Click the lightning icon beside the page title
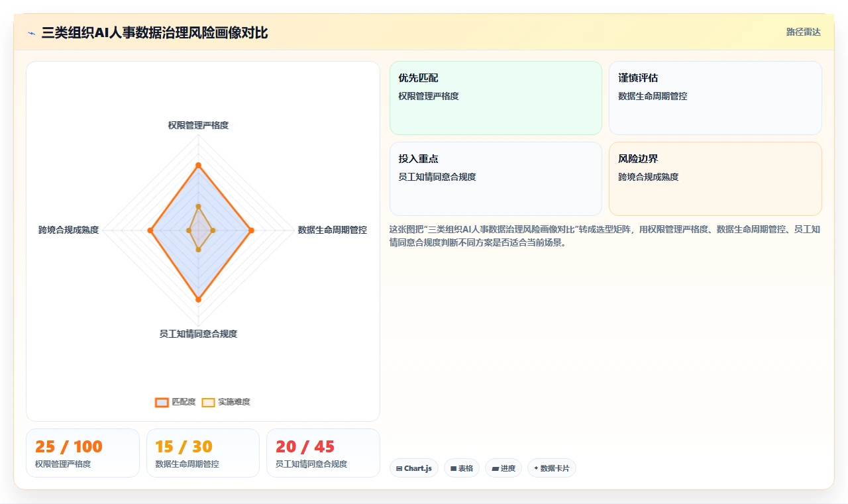This screenshot has width=848, height=504. pyautogui.click(x=32, y=33)
